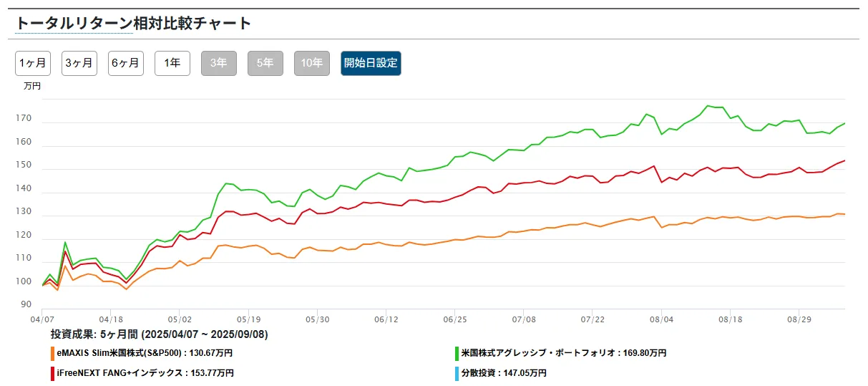Toggle 分散投資 legend label
Image resolution: width=868 pixels, height=386 pixels.
504,373
